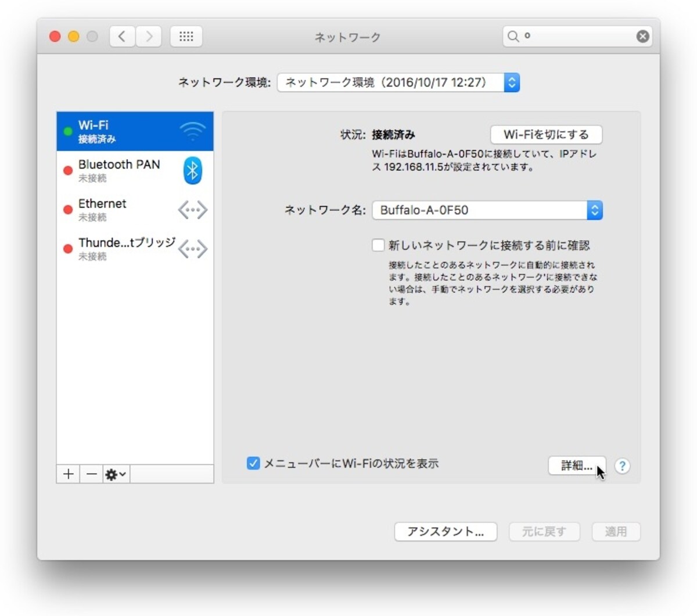This screenshot has height=616, width=697.
Task: Click the Wi-Fiを切にする button
Action: (x=546, y=135)
